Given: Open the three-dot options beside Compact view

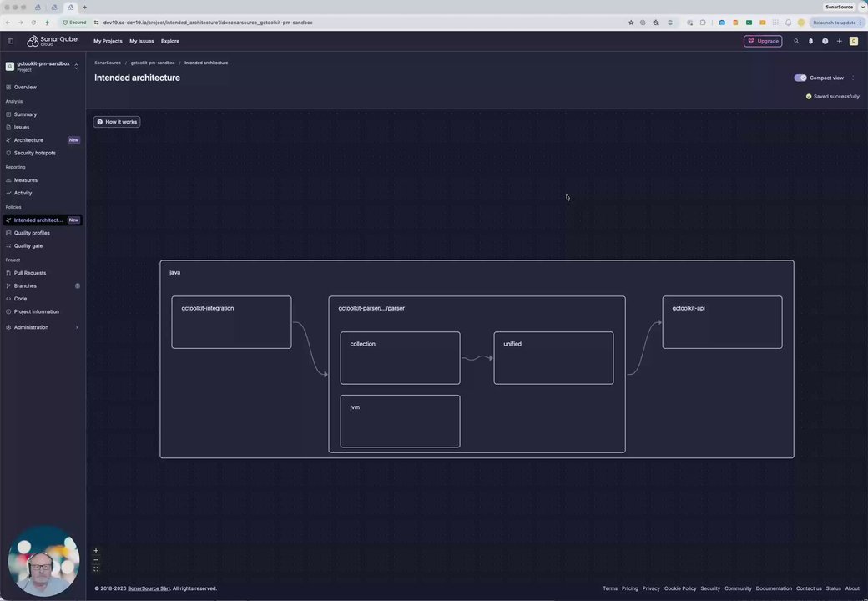Looking at the screenshot, I should click(853, 78).
